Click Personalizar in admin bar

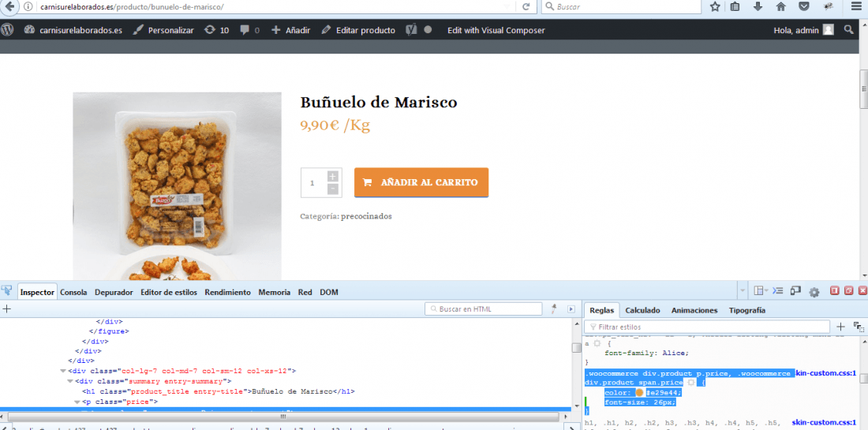coord(164,31)
